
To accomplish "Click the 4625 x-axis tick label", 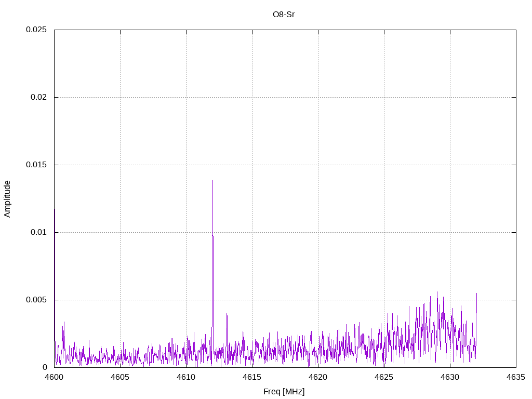I will 384,377.
